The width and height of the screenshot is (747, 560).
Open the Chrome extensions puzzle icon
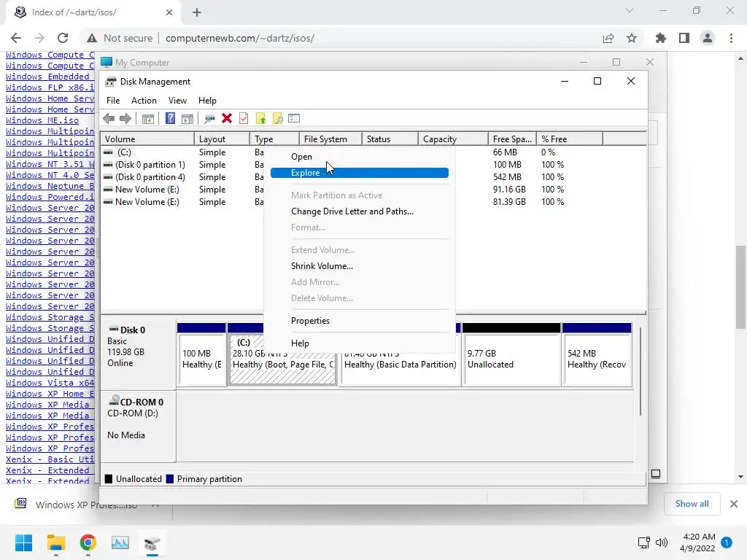(661, 38)
